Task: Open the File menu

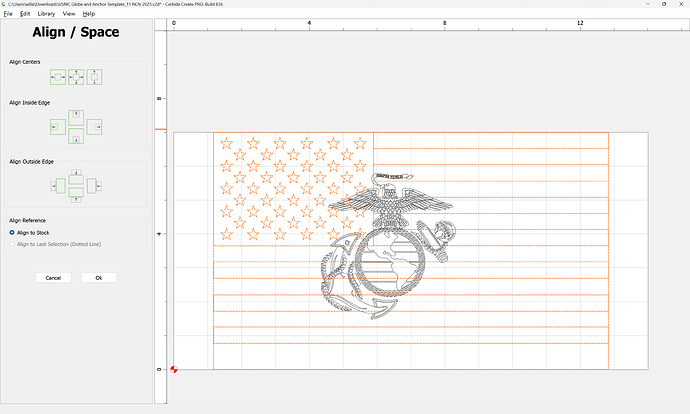Action: tap(8, 14)
